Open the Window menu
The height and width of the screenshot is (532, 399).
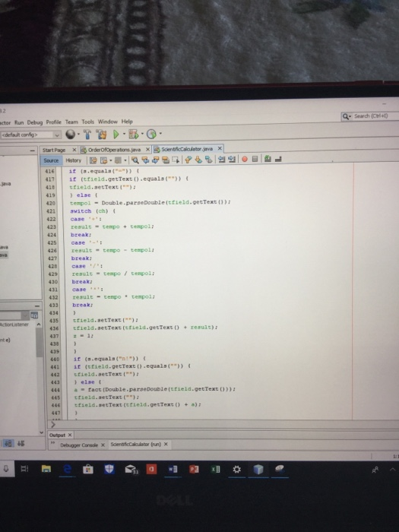coord(108,122)
